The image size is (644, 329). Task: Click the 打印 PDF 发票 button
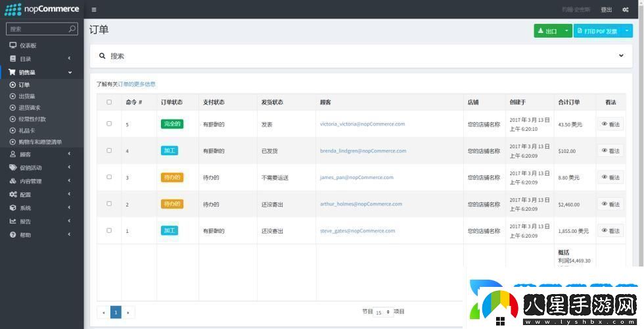pyautogui.click(x=598, y=31)
